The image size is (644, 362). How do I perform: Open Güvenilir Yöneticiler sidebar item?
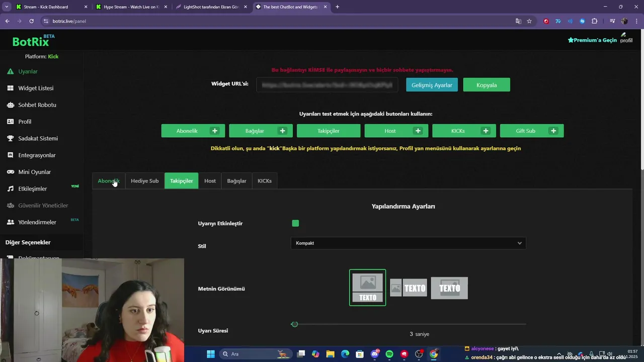click(43, 205)
